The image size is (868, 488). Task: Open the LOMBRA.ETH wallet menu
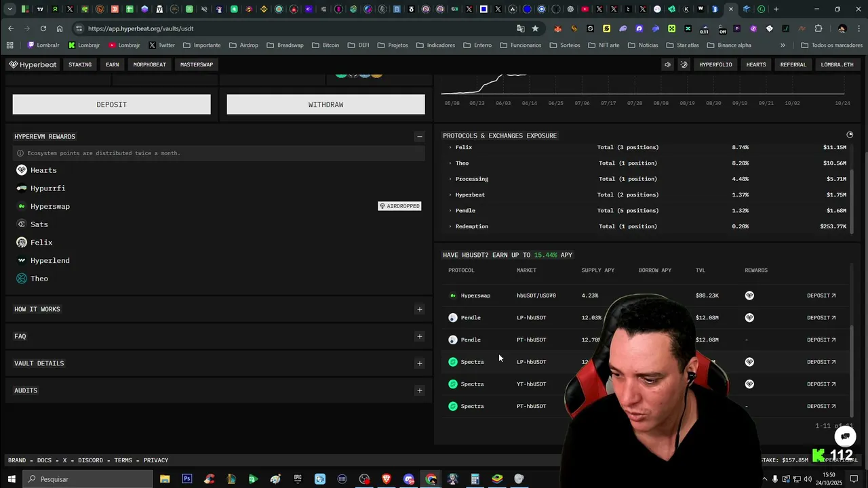pos(837,64)
